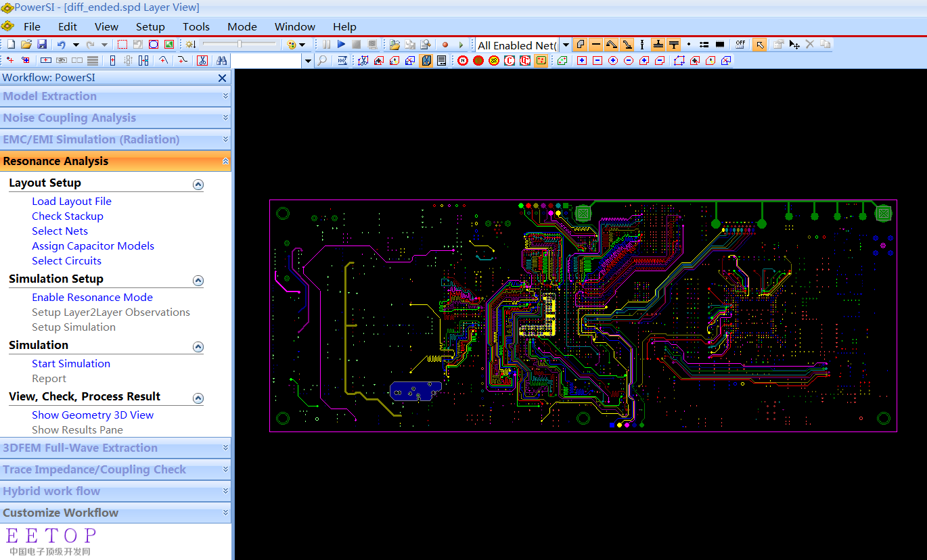The width and height of the screenshot is (927, 560).
Task: Click the magnifying glass zoom icon
Action: click(x=322, y=60)
